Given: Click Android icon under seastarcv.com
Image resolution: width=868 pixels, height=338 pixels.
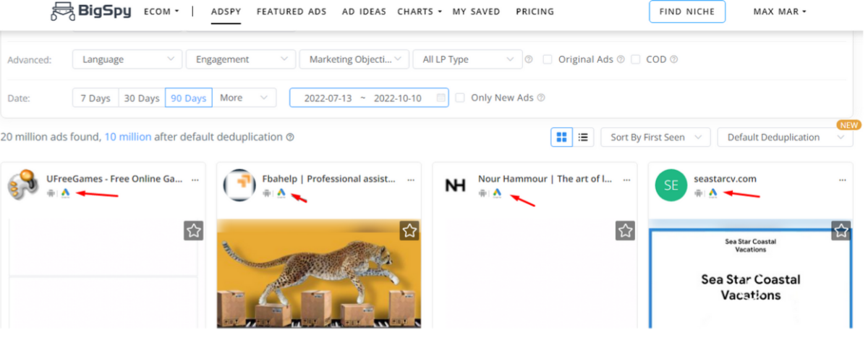Looking at the screenshot, I should [698, 193].
